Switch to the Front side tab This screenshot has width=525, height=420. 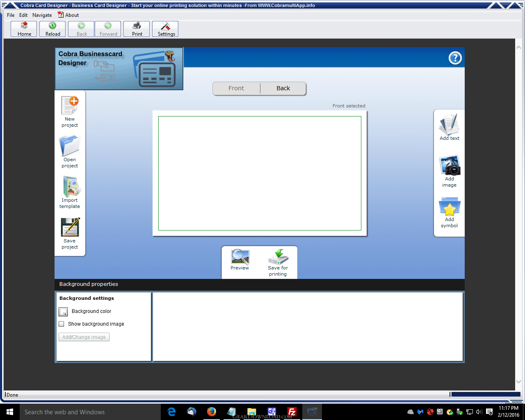(x=236, y=88)
